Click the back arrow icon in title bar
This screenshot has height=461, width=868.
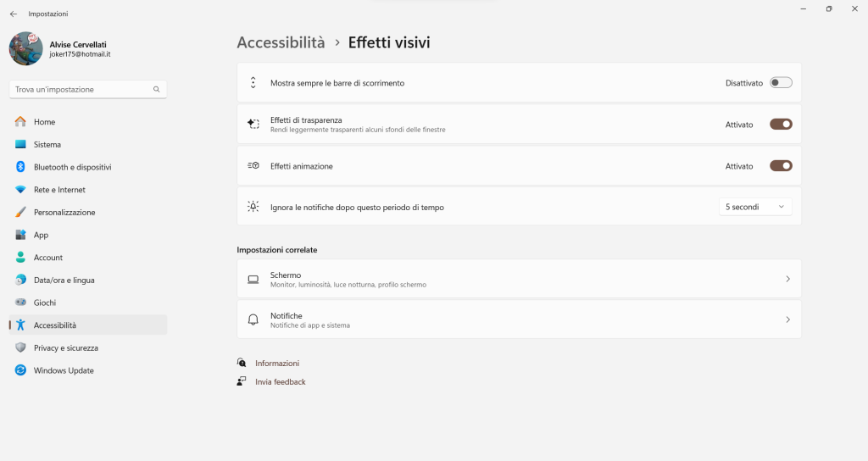tap(13, 14)
